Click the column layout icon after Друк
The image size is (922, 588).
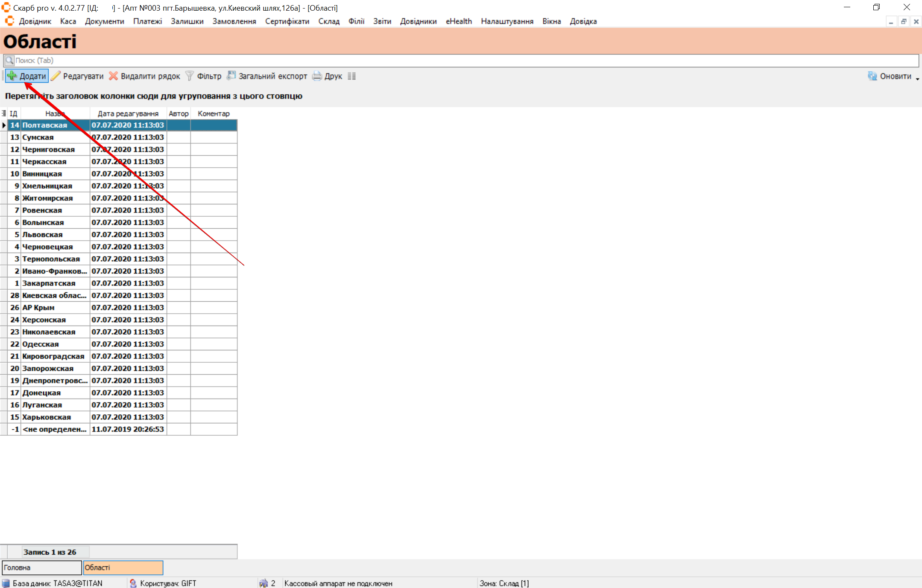coord(351,76)
